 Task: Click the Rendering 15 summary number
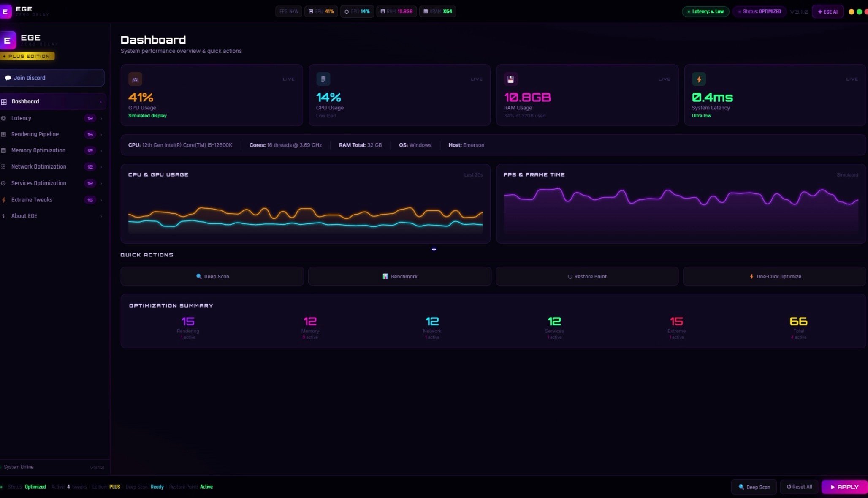(188, 321)
